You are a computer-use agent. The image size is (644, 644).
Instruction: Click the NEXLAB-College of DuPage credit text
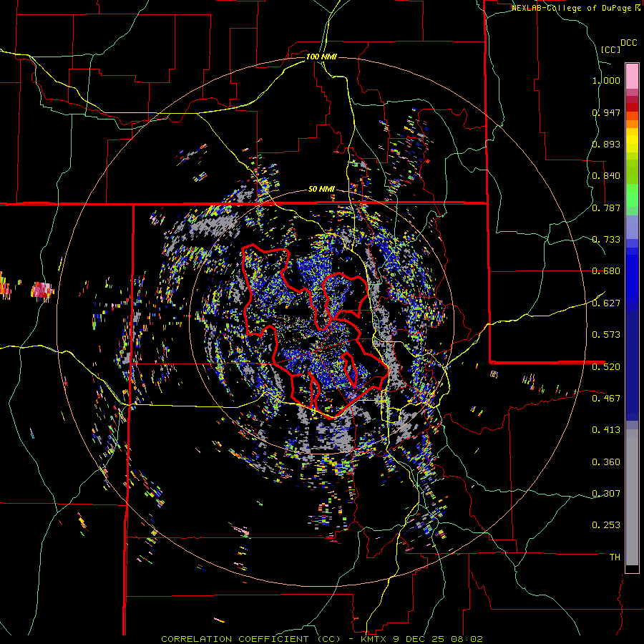pyautogui.click(x=575, y=8)
